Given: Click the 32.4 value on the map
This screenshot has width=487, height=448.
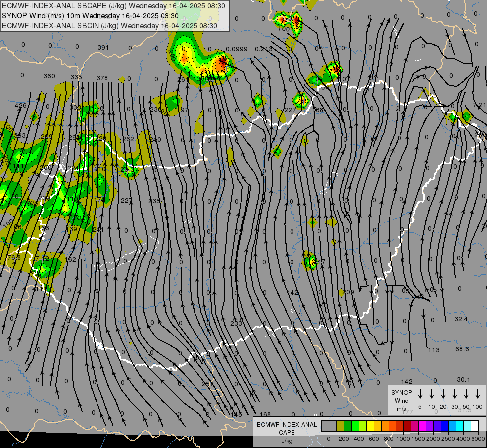Looking at the screenshot, I should pyautogui.click(x=461, y=319).
